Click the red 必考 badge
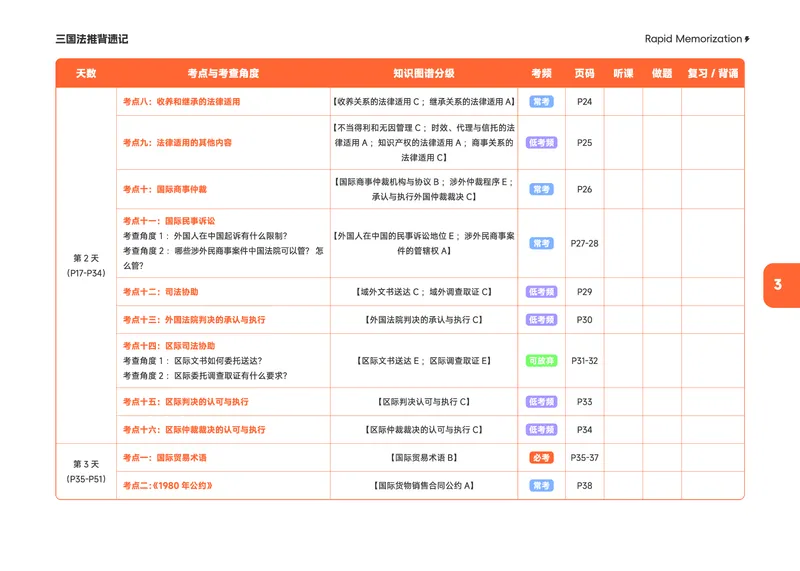The width and height of the screenshot is (800, 571). click(541, 458)
